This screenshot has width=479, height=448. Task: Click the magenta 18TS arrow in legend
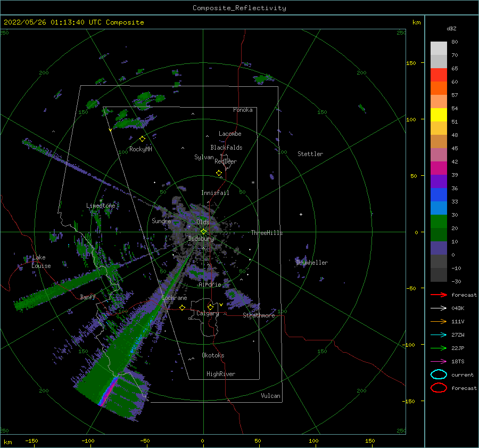click(x=439, y=362)
